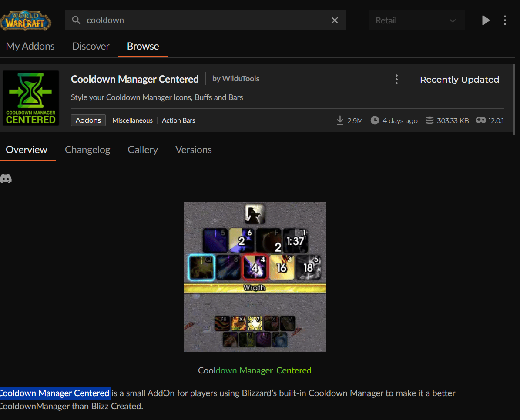Click the addon description 'Style your Cooldown Manager Icons'
This screenshot has width=520, height=420.
pyautogui.click(x=157, y=97)
